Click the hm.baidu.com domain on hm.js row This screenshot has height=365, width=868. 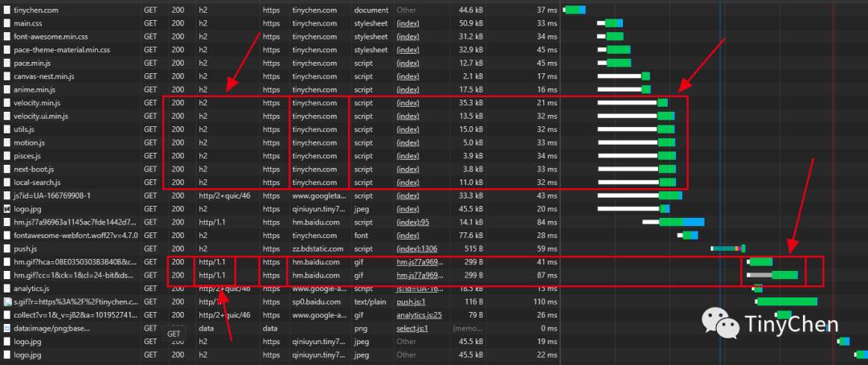tap(316, 222)
